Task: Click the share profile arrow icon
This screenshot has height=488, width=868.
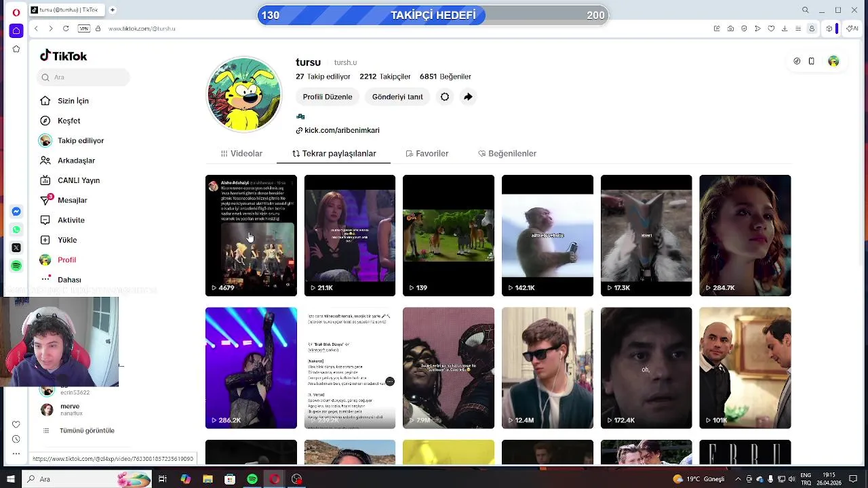Action: [x=468, y=97]
